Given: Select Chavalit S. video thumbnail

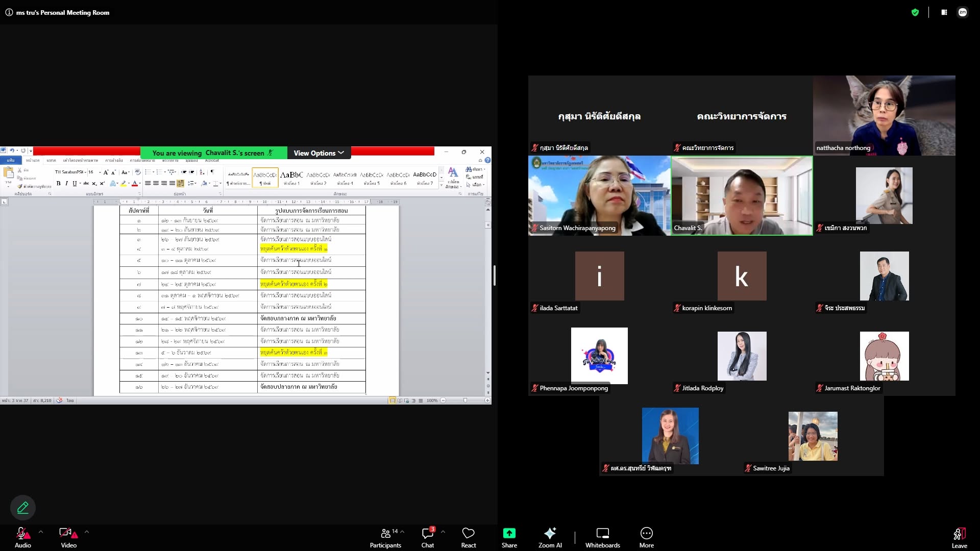Looking at the screenshot, I should point(742,195).
